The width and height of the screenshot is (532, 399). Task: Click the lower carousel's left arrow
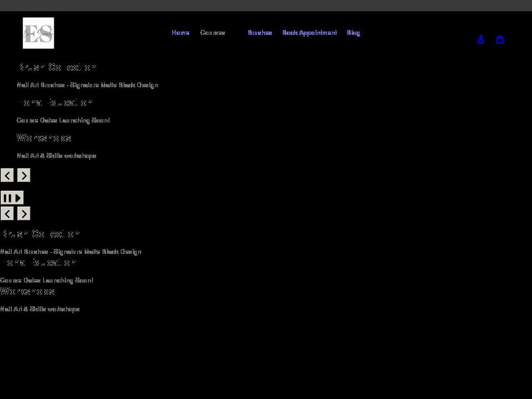(7, 213)
